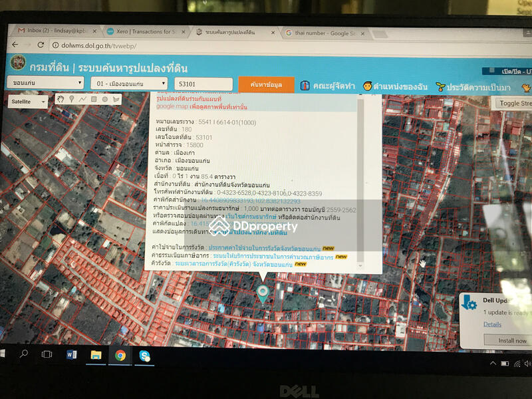Open ประกาศค่าใช้จ่ายในการรังวัด link
Screen dimensions: 532x399
pyautogui.click(x=264, y=248)
